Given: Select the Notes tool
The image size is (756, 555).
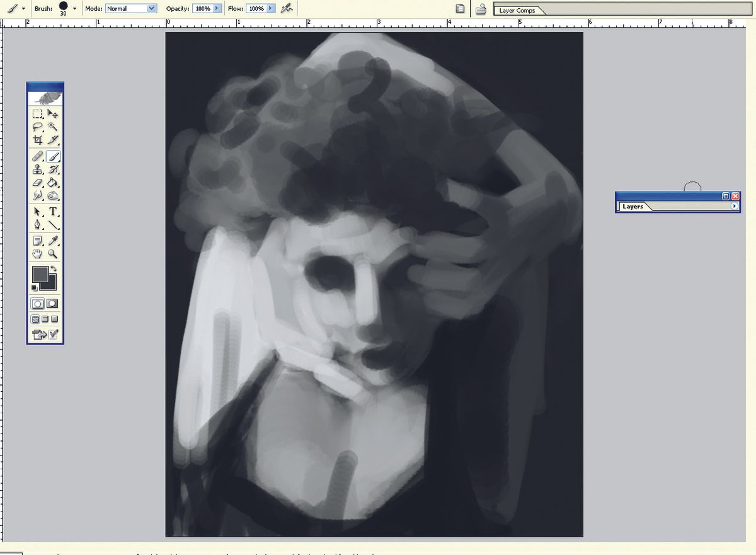Looking at the screenshot, I should tap(38, 241).
